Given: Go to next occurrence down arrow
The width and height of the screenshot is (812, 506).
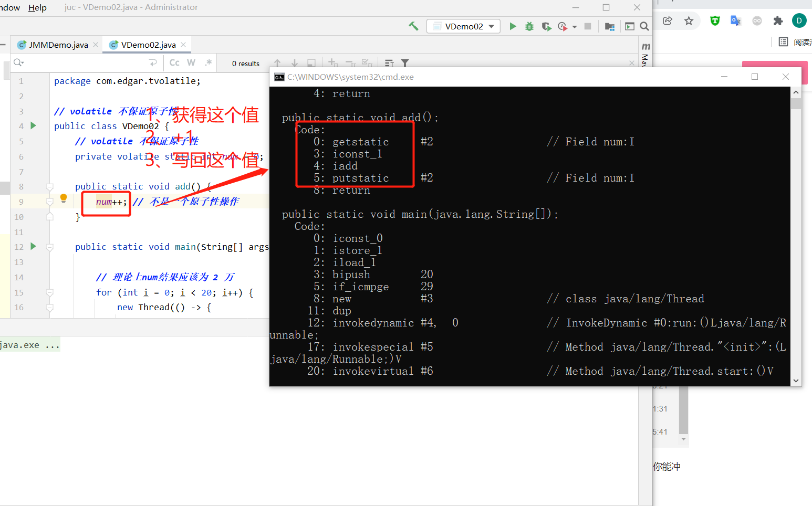Looking at the screenshot, I should 295,63.
